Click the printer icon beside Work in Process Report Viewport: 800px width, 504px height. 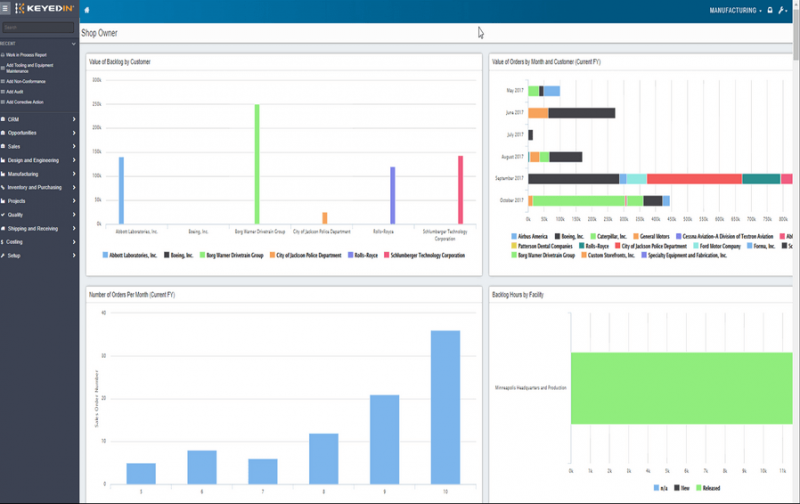(x=3, y=55)
